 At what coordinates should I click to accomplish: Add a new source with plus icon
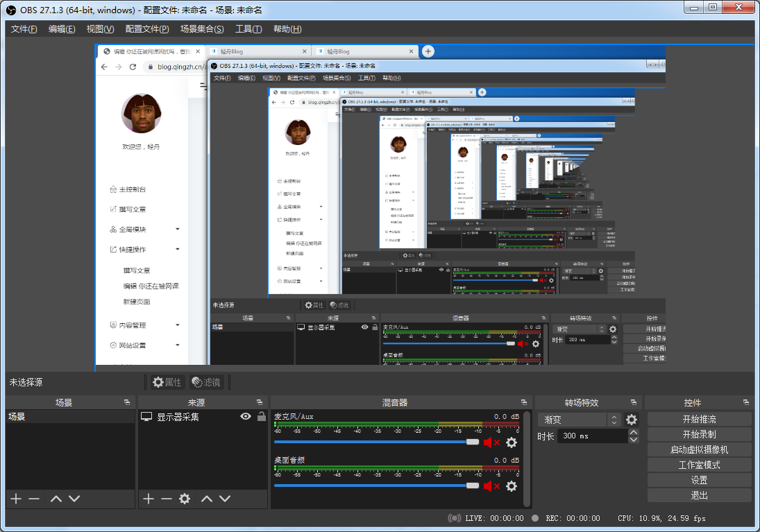pos(148,499)
